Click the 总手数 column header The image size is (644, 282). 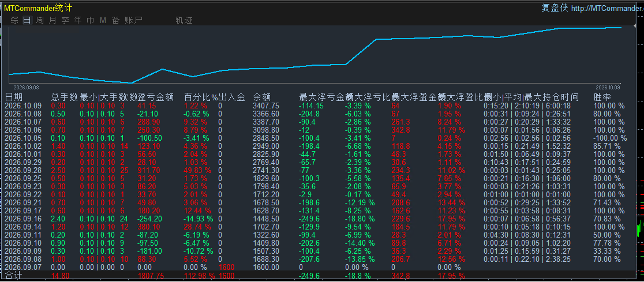(65, 97)
